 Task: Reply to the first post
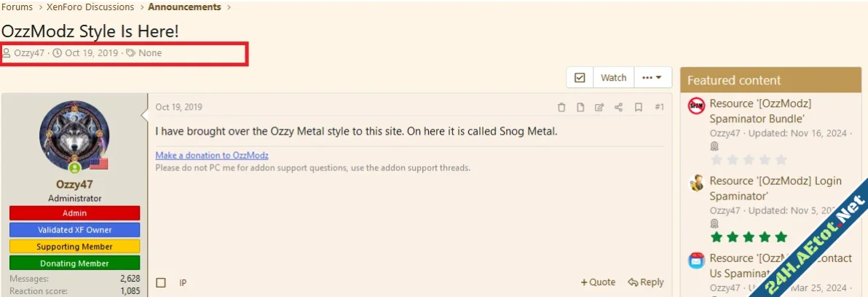pos(646,282)
